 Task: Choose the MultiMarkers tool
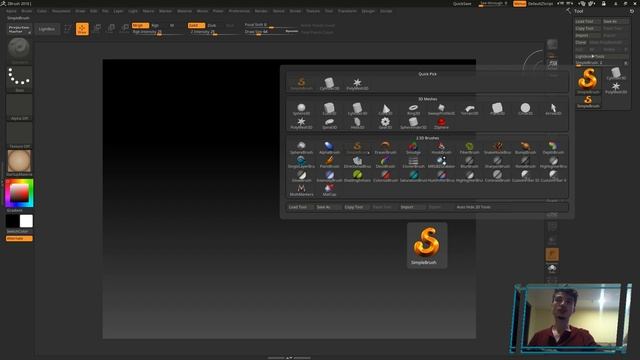tap(301, 190)
